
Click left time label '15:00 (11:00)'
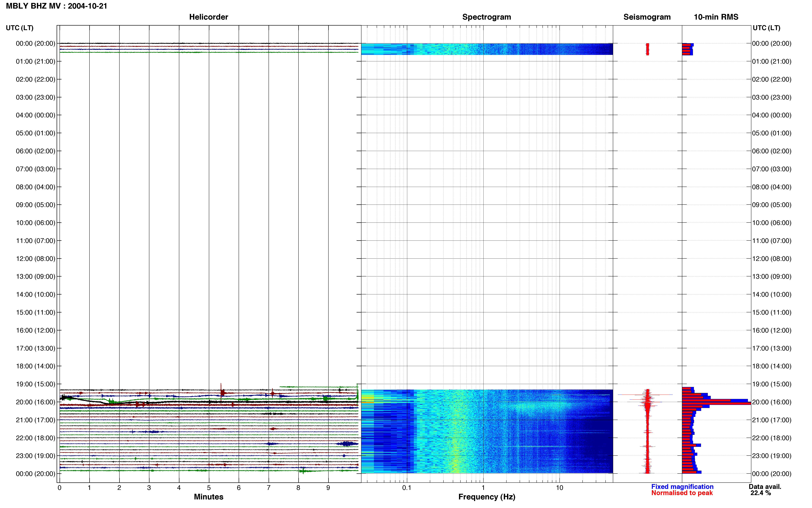pos(36,313)
